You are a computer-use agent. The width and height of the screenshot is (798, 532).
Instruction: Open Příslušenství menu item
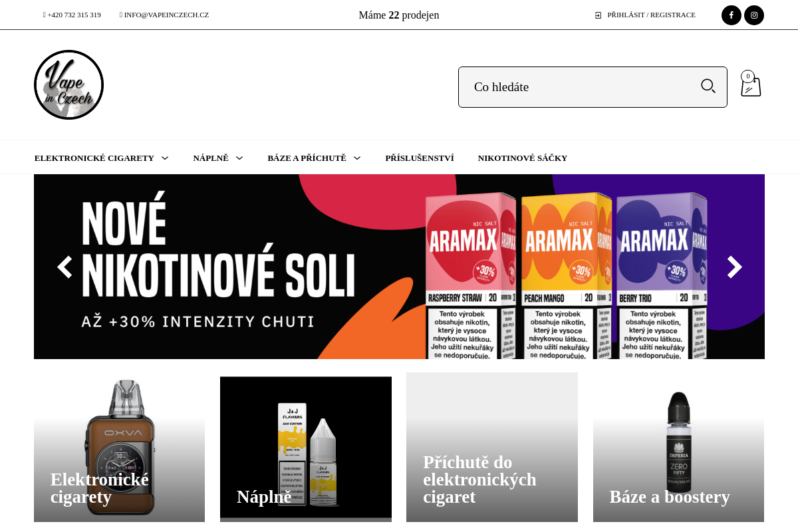pyautogui.click(x=420, y=158)
